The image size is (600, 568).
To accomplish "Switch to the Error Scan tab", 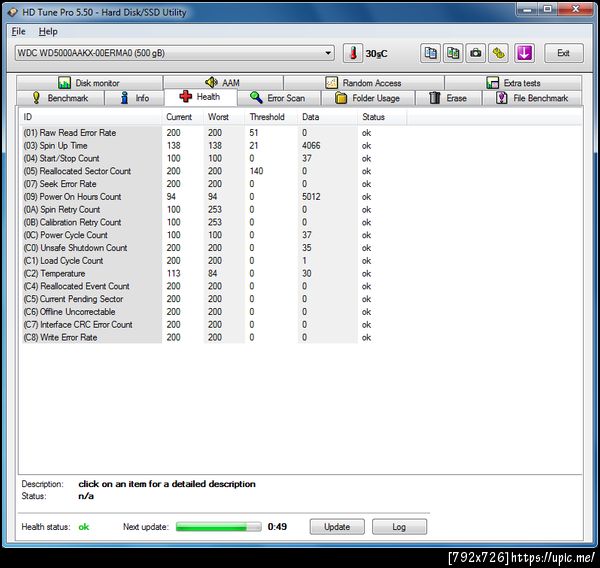I will (279, 98).
